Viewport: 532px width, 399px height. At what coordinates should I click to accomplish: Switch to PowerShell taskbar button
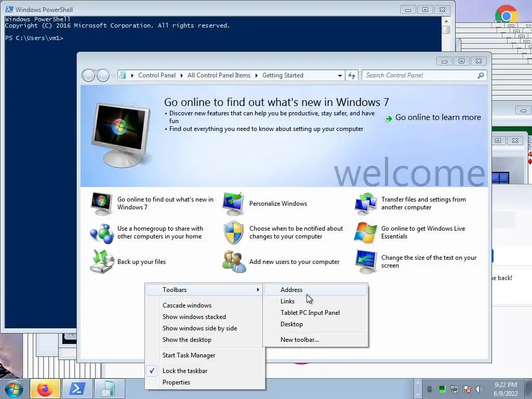point(77,389)
